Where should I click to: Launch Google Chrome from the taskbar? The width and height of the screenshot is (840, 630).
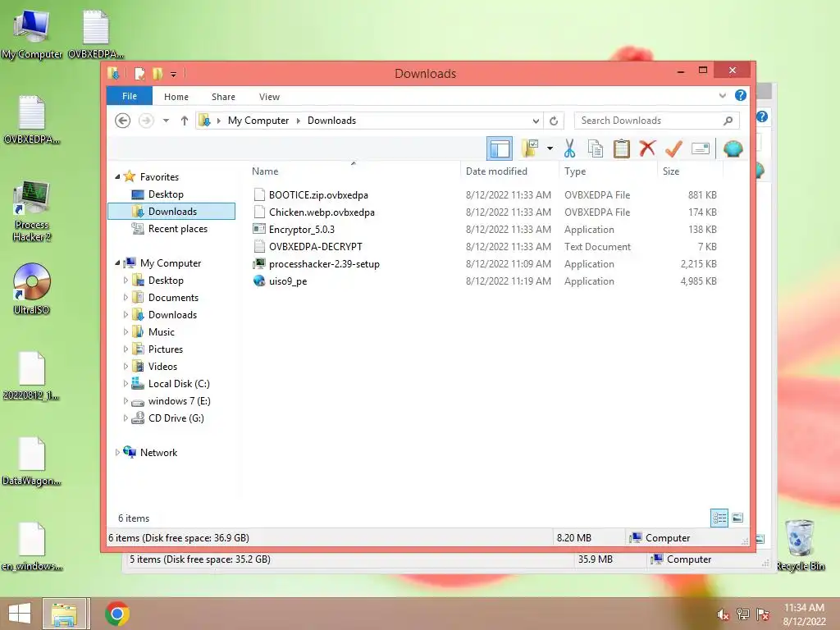click(x=116, y=614)
